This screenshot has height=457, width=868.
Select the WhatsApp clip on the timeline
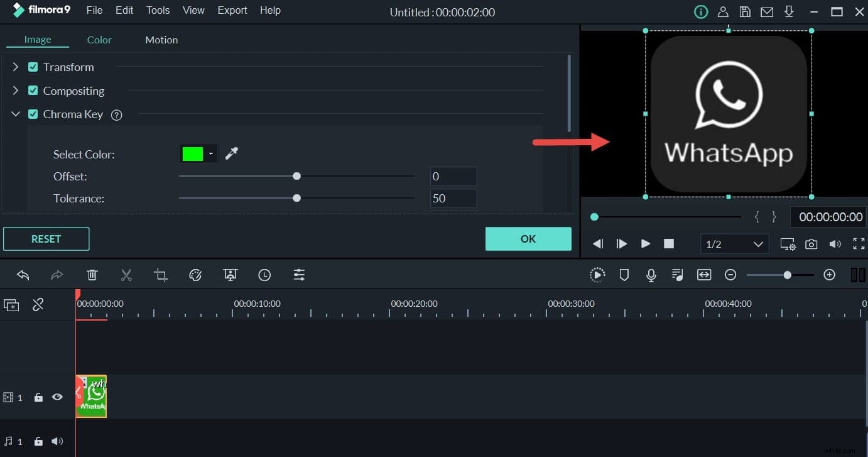tap(91, 396)
